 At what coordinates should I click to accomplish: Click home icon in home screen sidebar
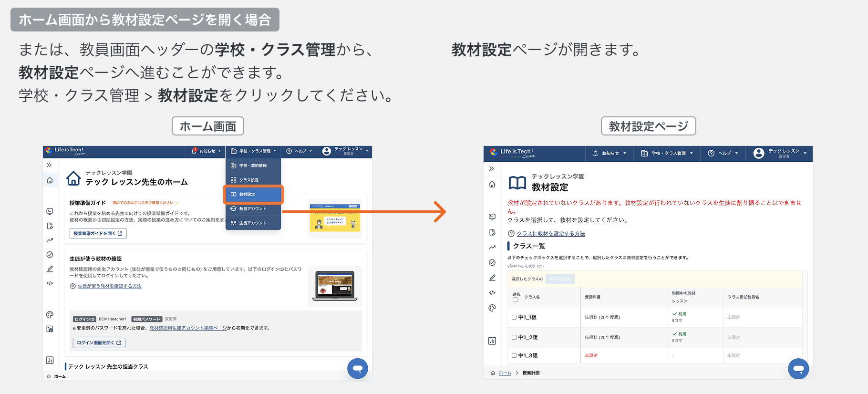coord(50,180)
